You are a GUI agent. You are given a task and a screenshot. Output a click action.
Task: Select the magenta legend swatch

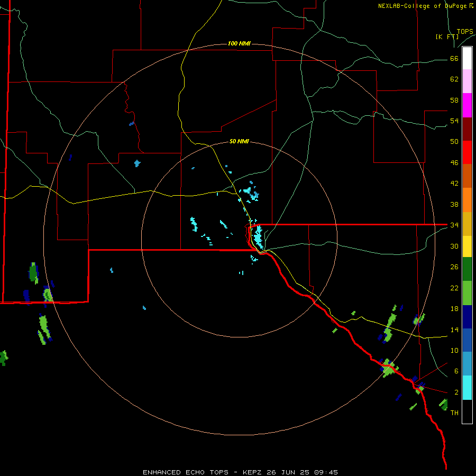(x=467, y=105)
